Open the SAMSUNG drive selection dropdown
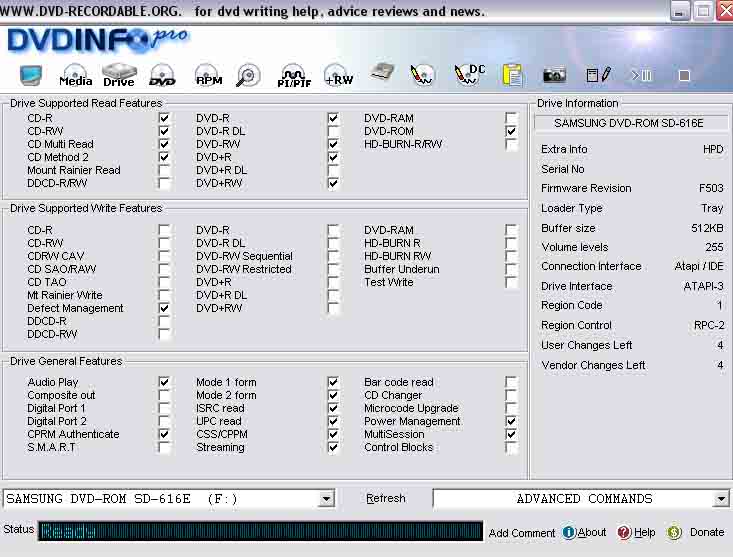Viewport: 733px width, 557px height. pyautogui.click(x=326, y=499)
